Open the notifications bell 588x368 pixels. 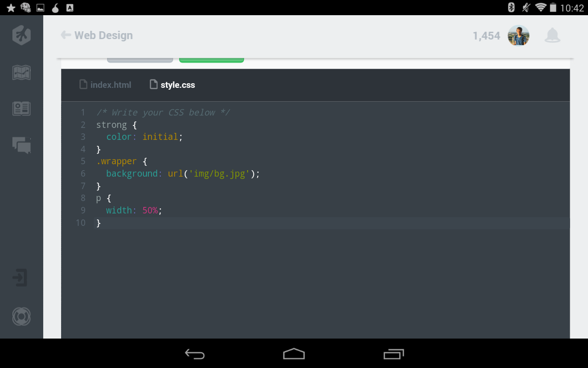[x=552, y=35]
